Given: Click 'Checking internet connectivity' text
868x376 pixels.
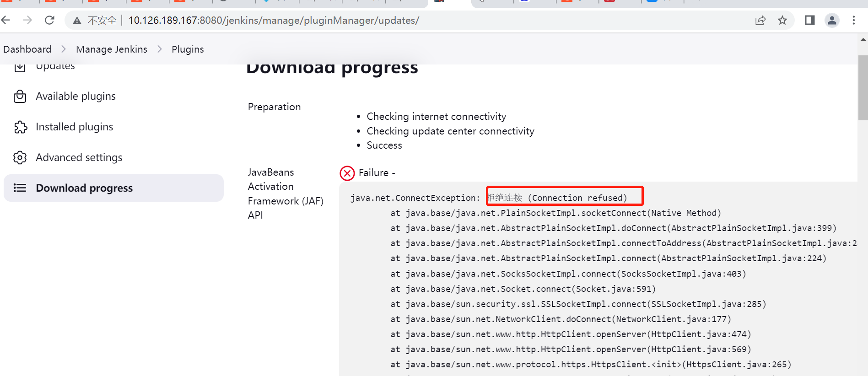Looking at the screenshot, I should tap(437, 117).
